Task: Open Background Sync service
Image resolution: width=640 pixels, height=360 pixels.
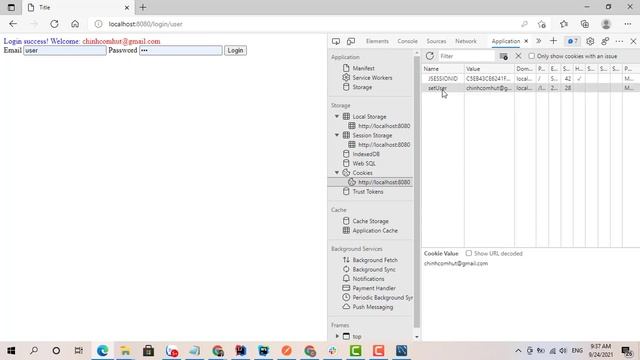Action: pyautogui.click(x=374, y=269)
